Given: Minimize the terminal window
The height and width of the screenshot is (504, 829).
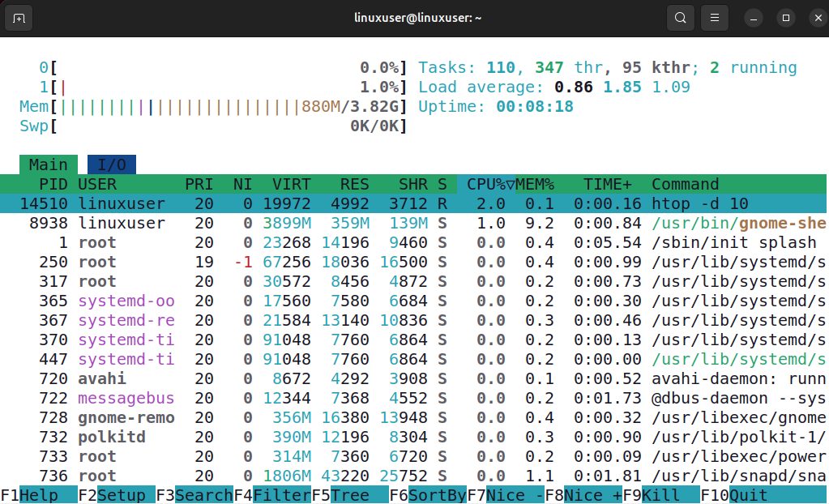Looking at the screenshot, I should click(x=754, y=18).
